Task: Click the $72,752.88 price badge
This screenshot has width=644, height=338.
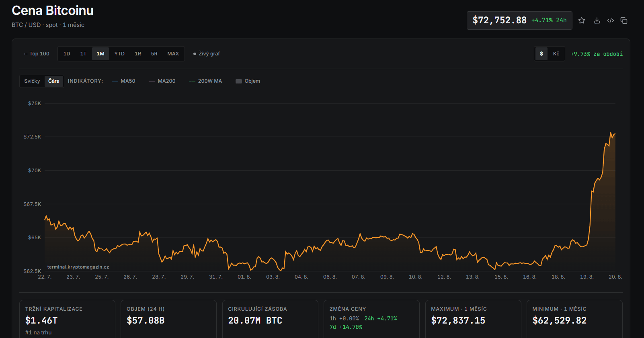Action: pyautogui.click(x=519, y=20)
